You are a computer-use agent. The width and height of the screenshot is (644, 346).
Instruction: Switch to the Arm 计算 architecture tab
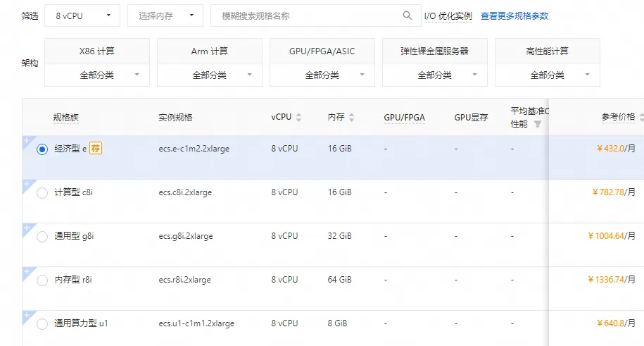(x=210, y=51)
